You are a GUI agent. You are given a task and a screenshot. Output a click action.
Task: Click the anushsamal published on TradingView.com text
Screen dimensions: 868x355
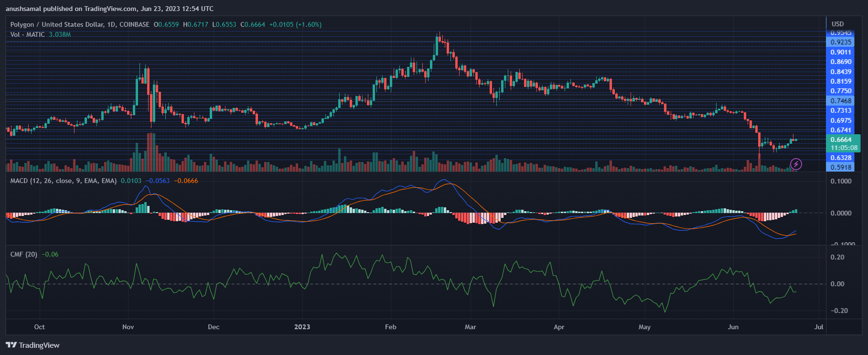[x=109, y=9]
